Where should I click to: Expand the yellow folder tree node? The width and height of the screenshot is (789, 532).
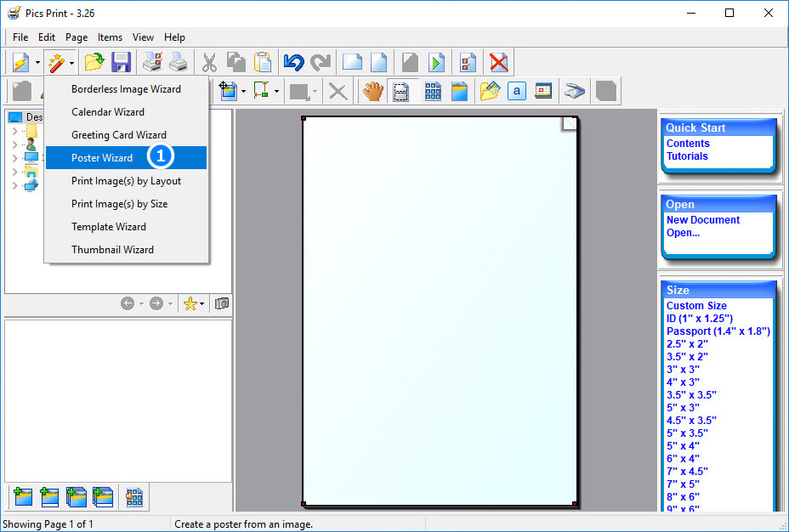(x=14, y=131)
